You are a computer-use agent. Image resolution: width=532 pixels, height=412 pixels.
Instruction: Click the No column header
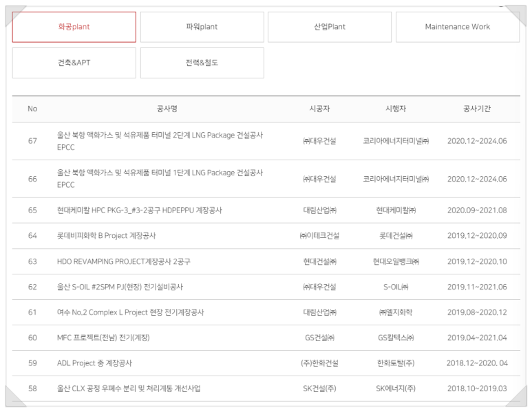pos(32,109)
